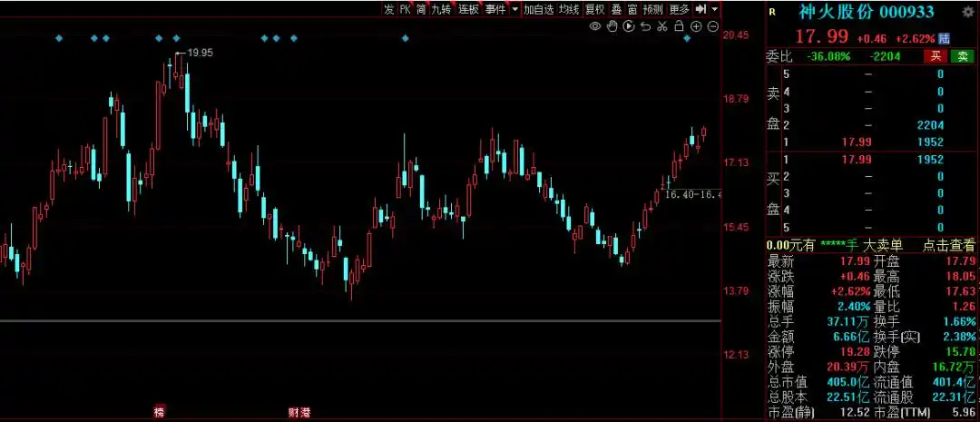The image size is (980, 422).
Task: Select the hand pan tool
Action: [x=612, y=26]
